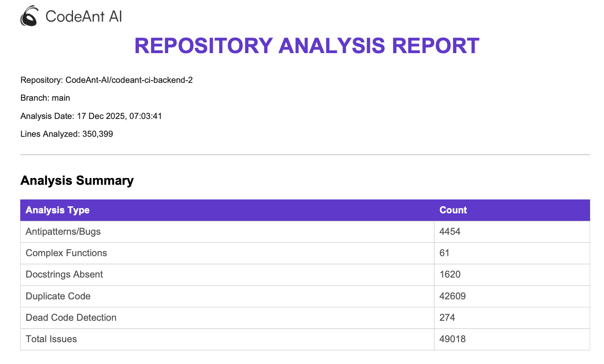Click the Count column header
The width and height of the screenshot is (604, 364).
pyautogui.click(x=453, y=210)
